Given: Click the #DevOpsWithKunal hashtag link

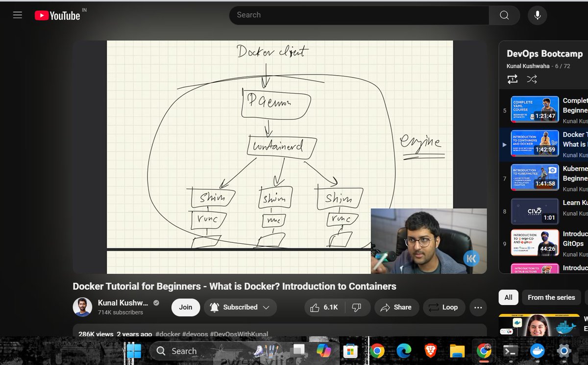Looking at the screenshot, I should [x=239, y=334].
